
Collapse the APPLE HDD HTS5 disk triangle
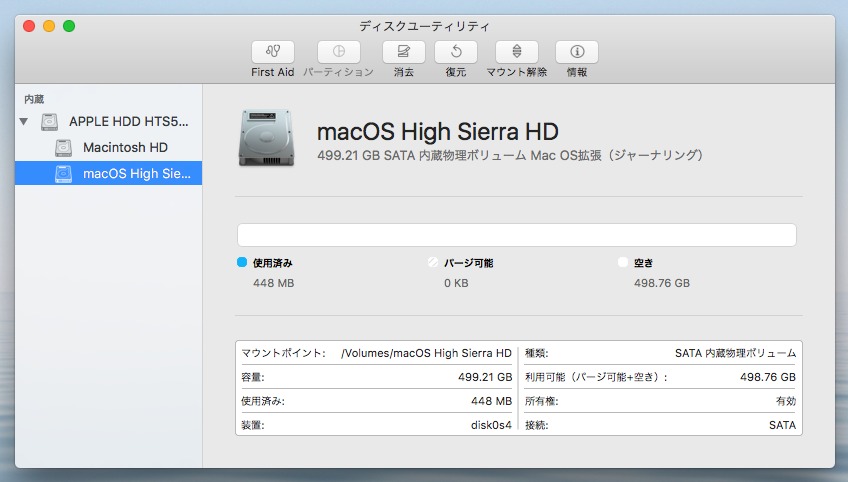pos(24,122)
